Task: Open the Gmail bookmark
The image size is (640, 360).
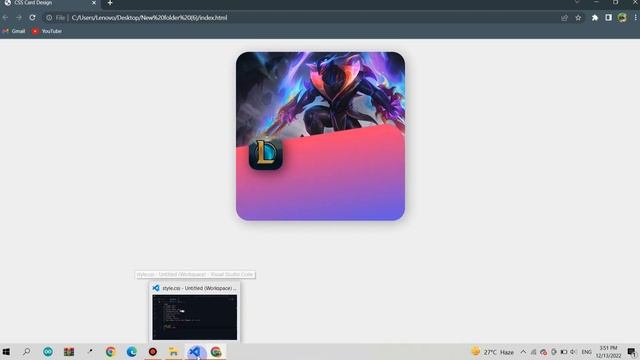Action: pyautogui.click(x=14, y=31)
